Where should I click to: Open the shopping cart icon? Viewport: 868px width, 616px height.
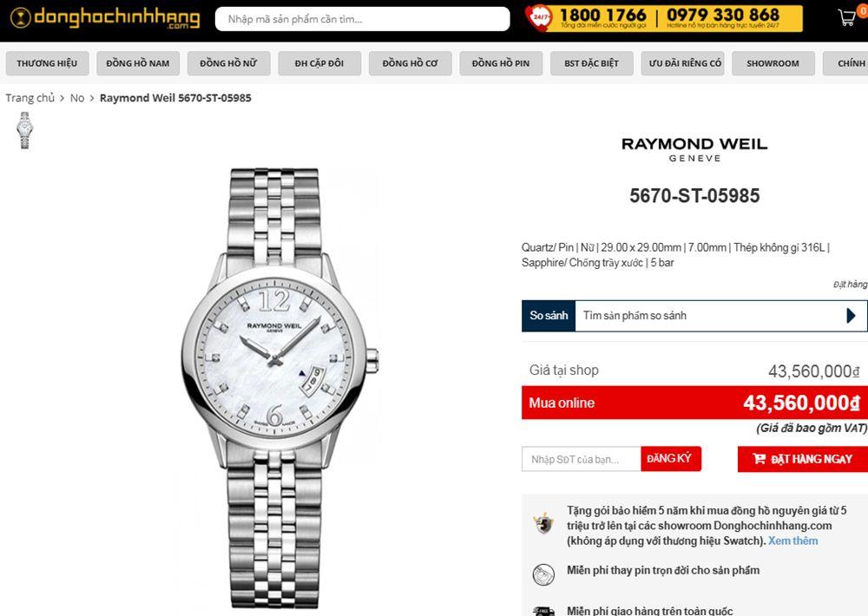click(x=847, y=17)
